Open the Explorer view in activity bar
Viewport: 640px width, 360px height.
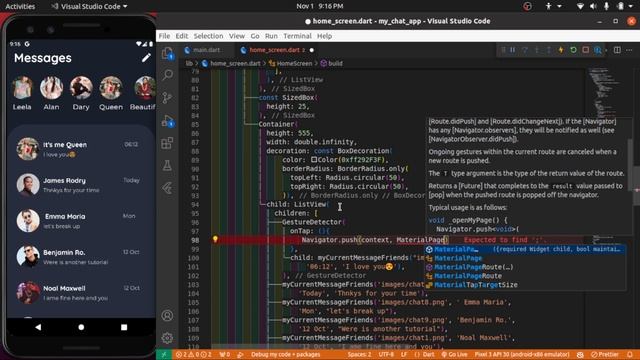point(167,53)
